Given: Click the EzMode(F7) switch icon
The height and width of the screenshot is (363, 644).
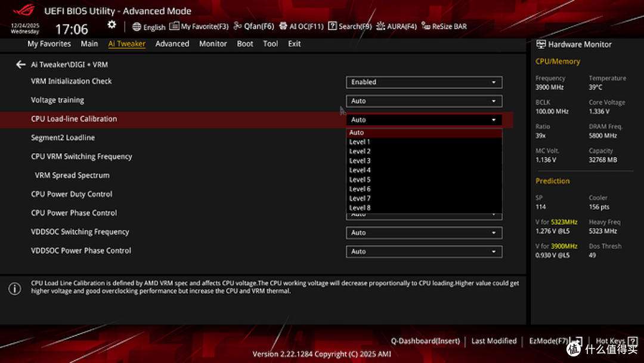Looking at the screenshot, I should (577, 341).
